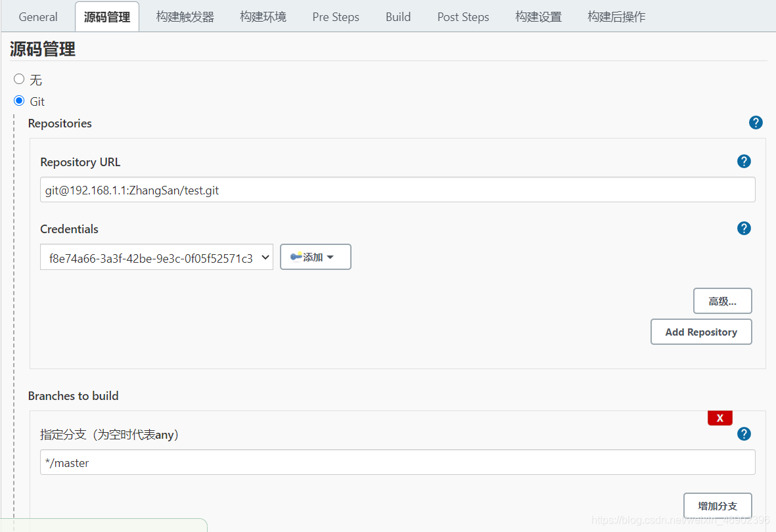Open help for the branch specifier field
This screenshot has height=532, width=776.
click(x=744, y=434)
